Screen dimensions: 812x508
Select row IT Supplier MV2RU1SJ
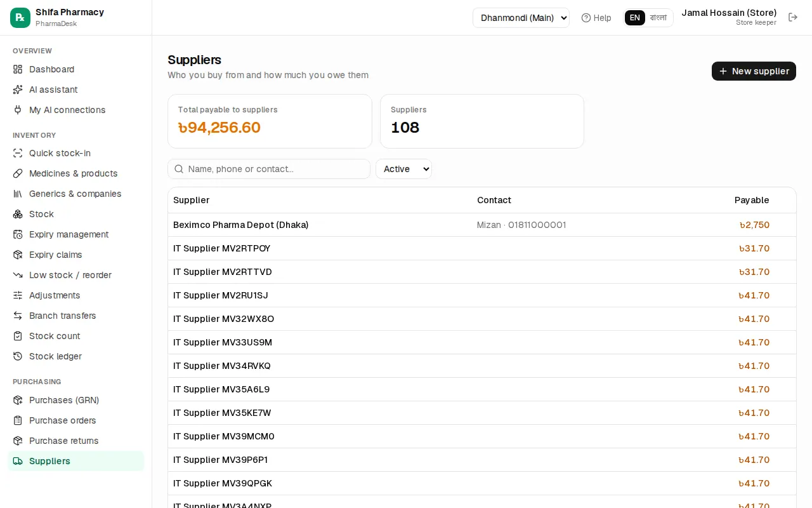click(482, 295)
